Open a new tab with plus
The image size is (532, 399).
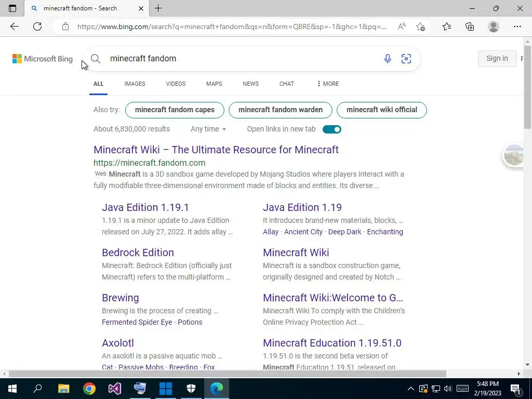coord(158,8)
